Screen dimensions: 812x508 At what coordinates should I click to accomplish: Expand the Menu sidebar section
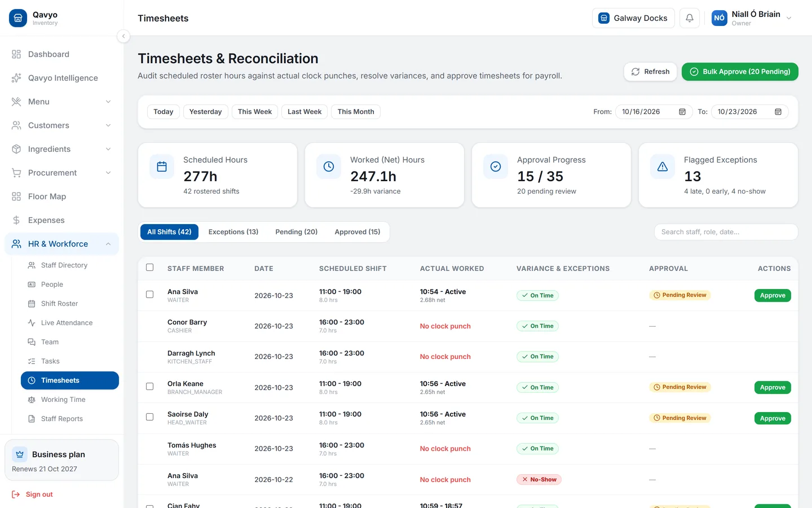tap(62, 102)
